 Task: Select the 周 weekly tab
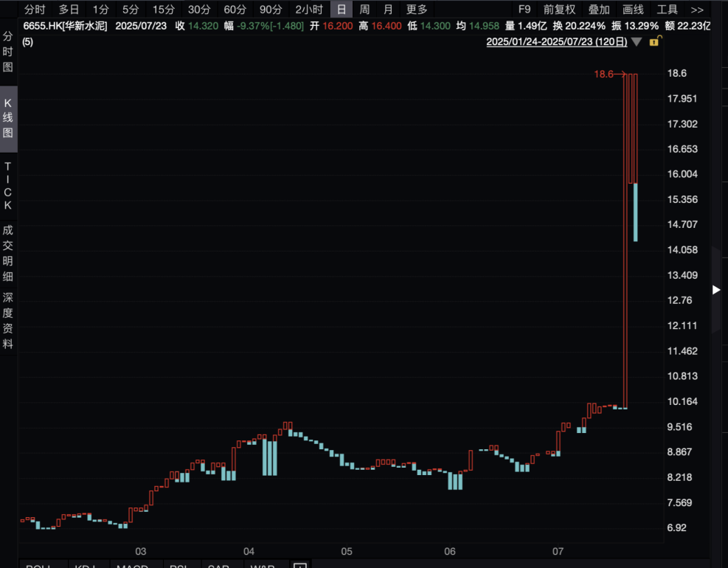point(364,10)
